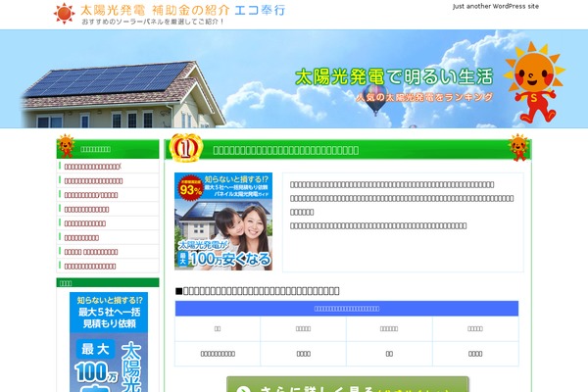Open the sidebar menu link containing a slash

pyautogui.click(x=91, y=195)
